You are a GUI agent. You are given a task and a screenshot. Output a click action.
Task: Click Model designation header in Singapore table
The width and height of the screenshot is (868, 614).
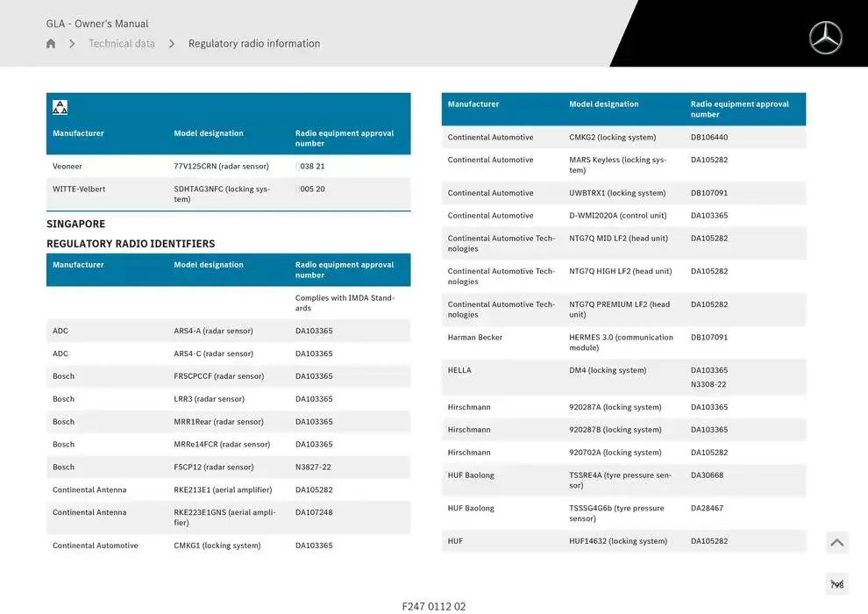[x=209, y=265]
